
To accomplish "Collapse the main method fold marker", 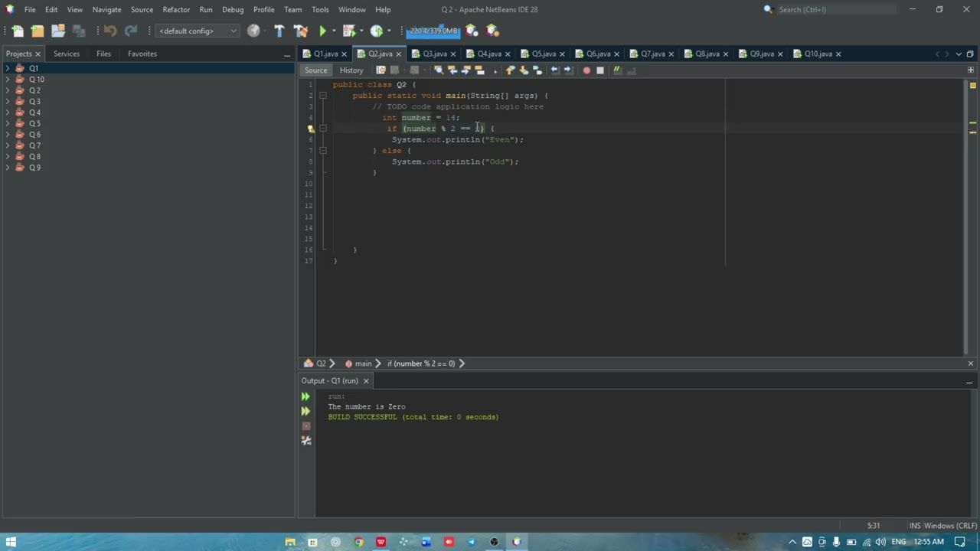I will 323,96.
